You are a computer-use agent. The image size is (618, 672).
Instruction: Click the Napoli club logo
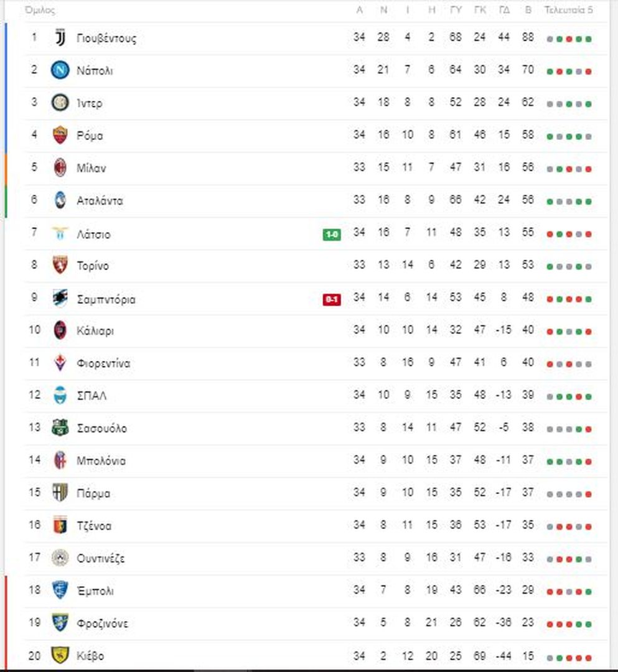point(60,70)
